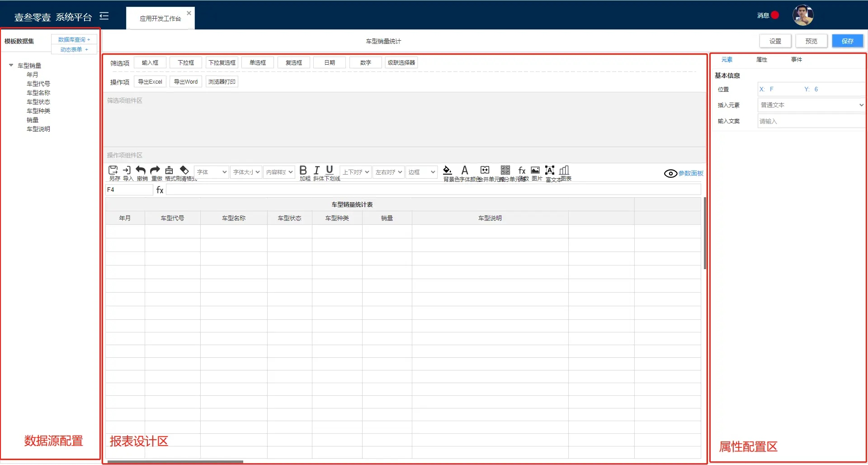
Task: Toggle the 参数面板 eye visibility
Action: pos(670,173)
